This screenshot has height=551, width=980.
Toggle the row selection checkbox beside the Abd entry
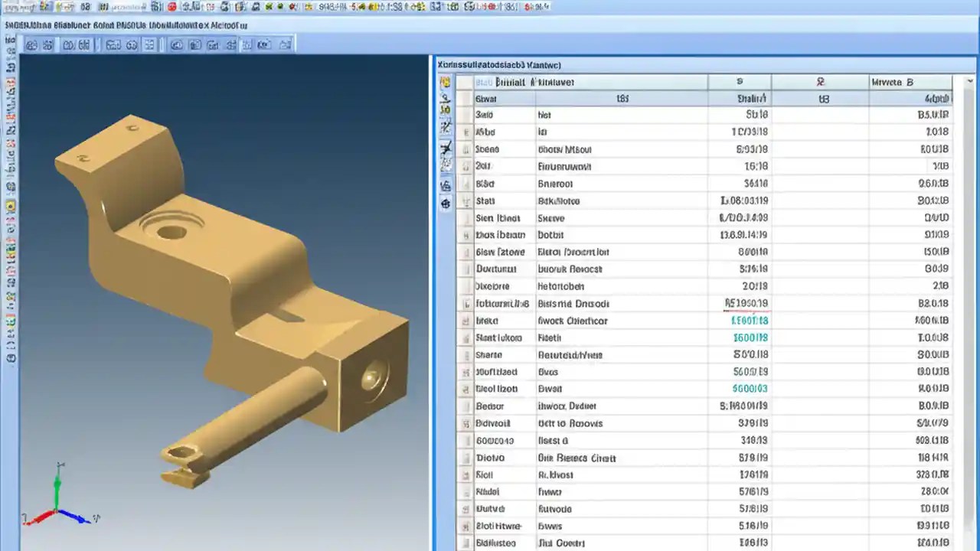coord(465,132)
